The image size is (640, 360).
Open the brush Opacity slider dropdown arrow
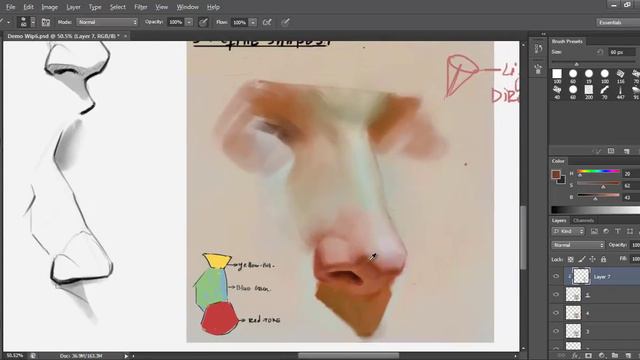point(189,22)
